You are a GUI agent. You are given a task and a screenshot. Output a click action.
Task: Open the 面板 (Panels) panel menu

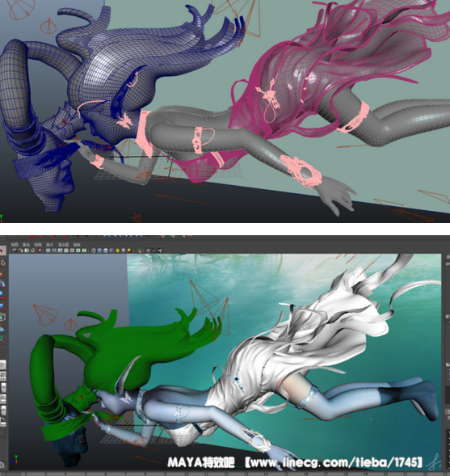pyautogui.click(x=77, y=245)
